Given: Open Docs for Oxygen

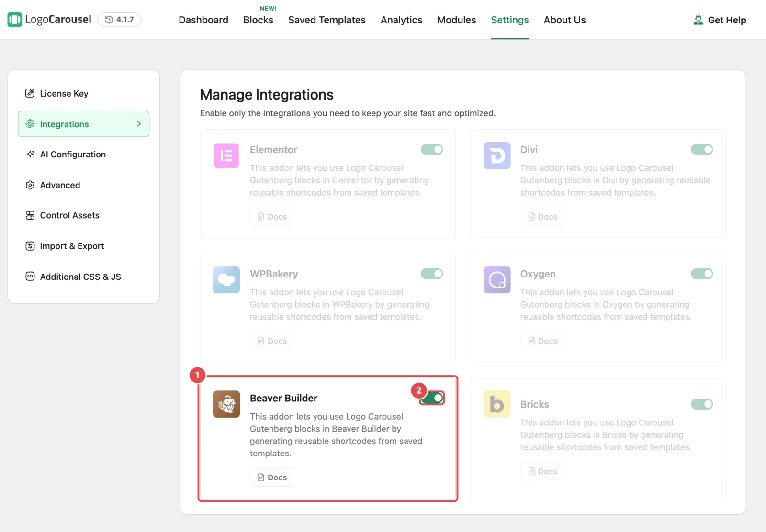Looking at the screenshot, I should tap(542, 341).
